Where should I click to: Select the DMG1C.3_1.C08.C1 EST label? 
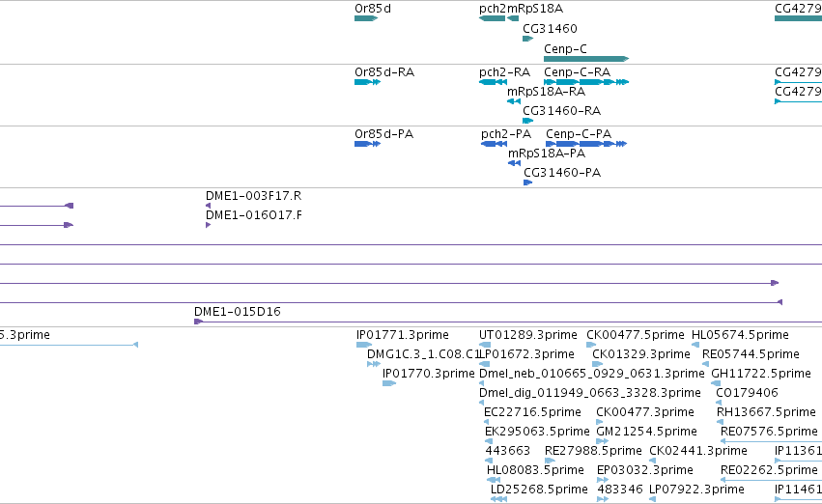pos(423,354)
